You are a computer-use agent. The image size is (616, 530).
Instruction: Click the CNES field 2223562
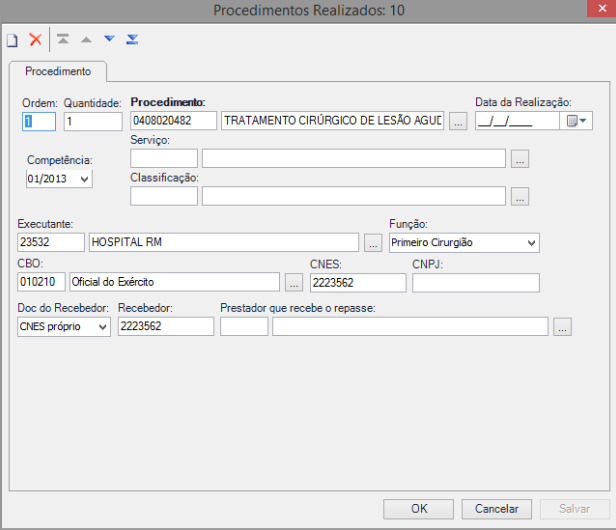pyautogui.click(x=358, y=283)
